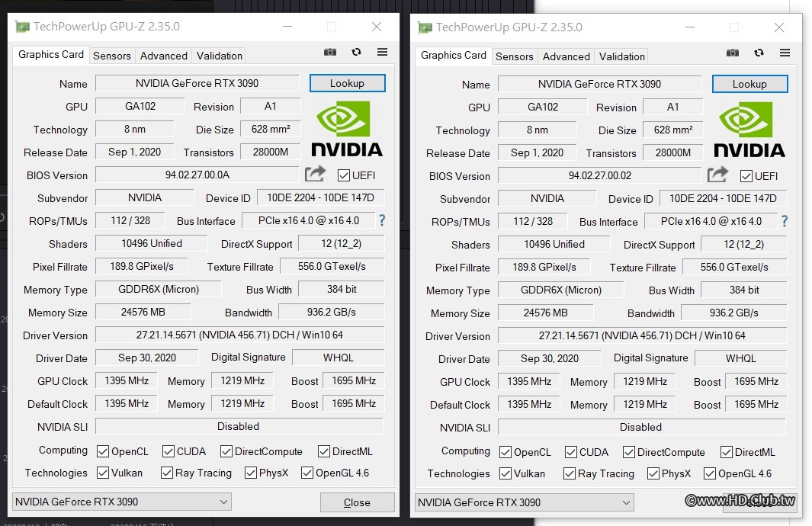Switch to Sensors tab in right window

click(514, 56)
